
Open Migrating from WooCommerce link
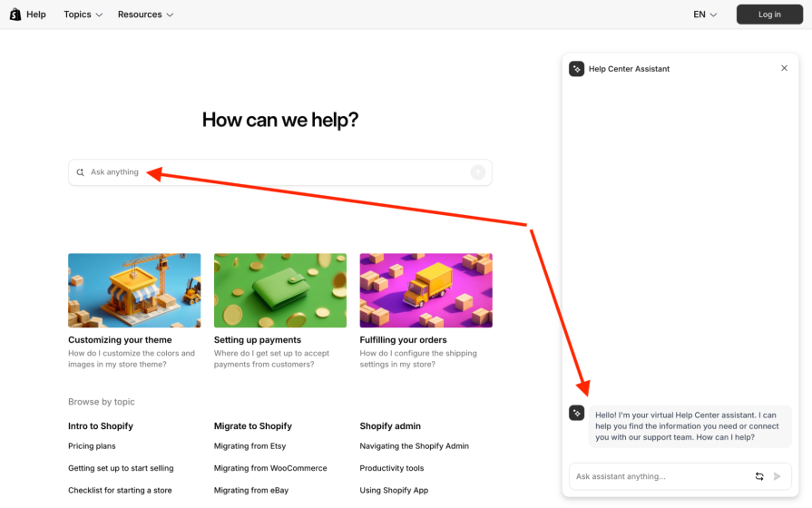click(270, 468)
